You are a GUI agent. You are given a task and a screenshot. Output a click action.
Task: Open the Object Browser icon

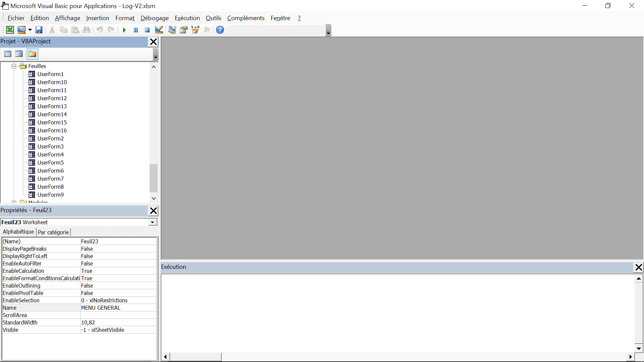(x=195, y=30)
